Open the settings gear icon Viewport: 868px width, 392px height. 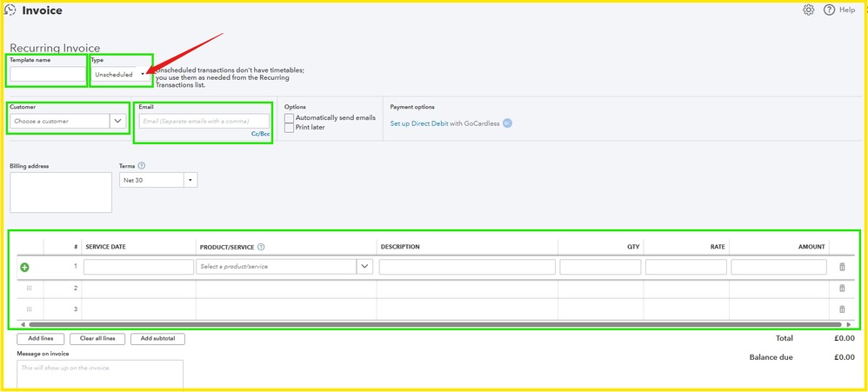click(x=808, y=10)
